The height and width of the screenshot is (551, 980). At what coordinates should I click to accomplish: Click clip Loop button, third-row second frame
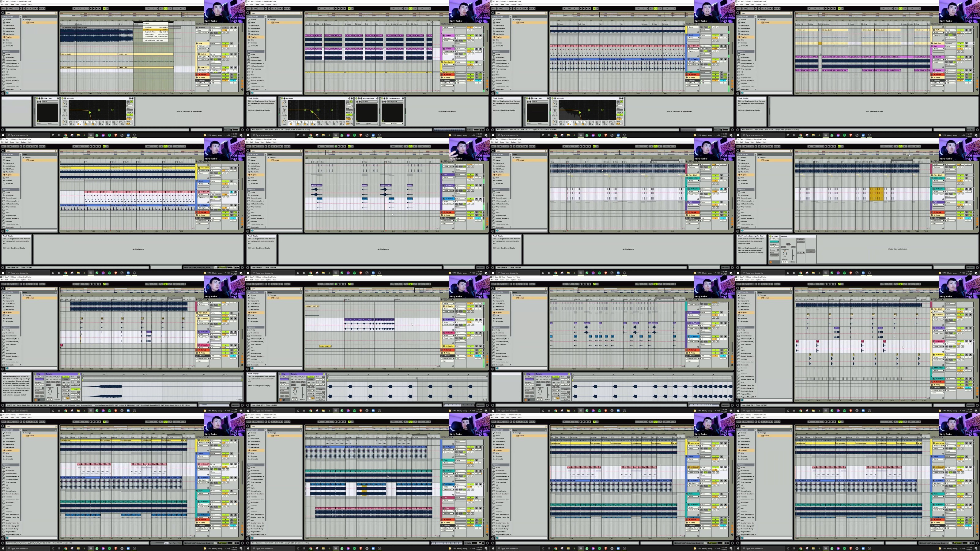[321, 389]
